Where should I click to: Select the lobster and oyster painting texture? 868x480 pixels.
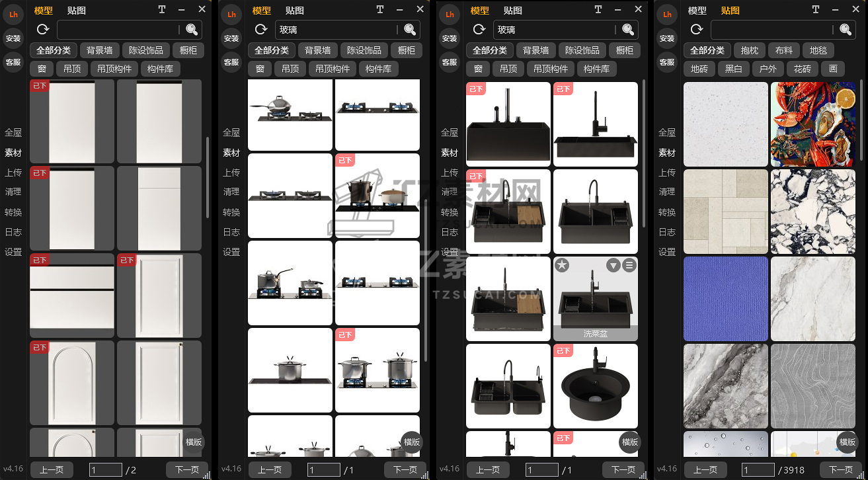click(813, 124)
